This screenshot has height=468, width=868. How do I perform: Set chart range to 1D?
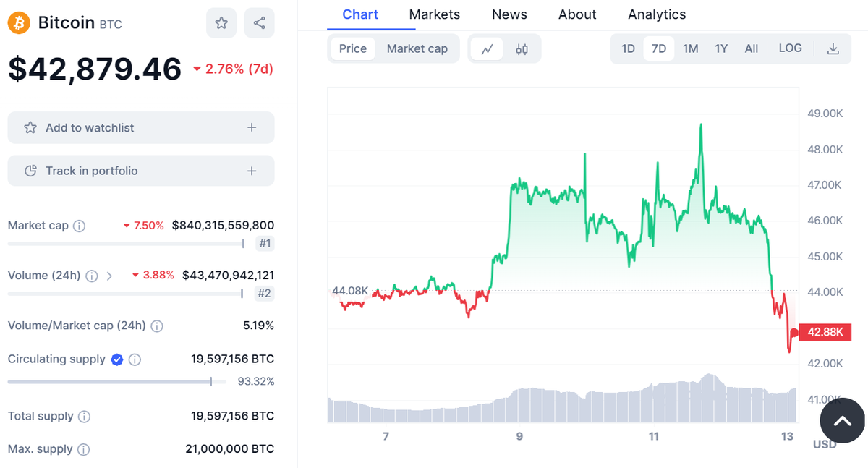[x=628, y=48]
